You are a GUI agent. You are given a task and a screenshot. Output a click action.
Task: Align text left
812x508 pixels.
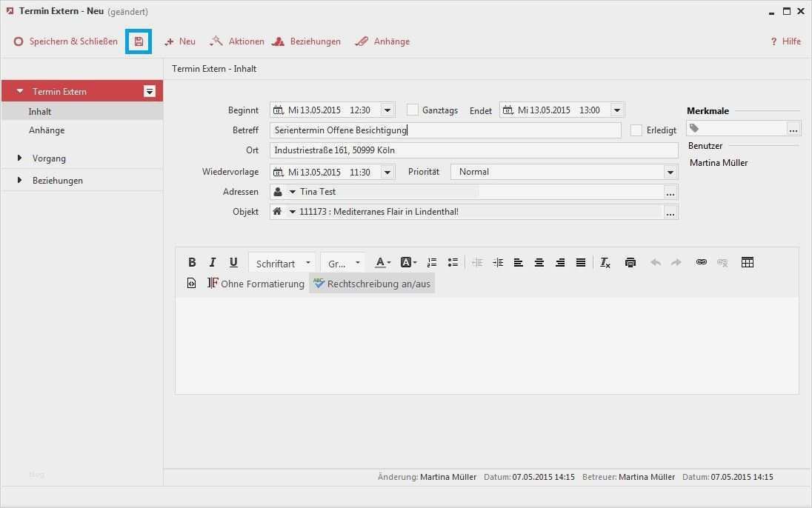pyautogui.click(x=519, y=263)
